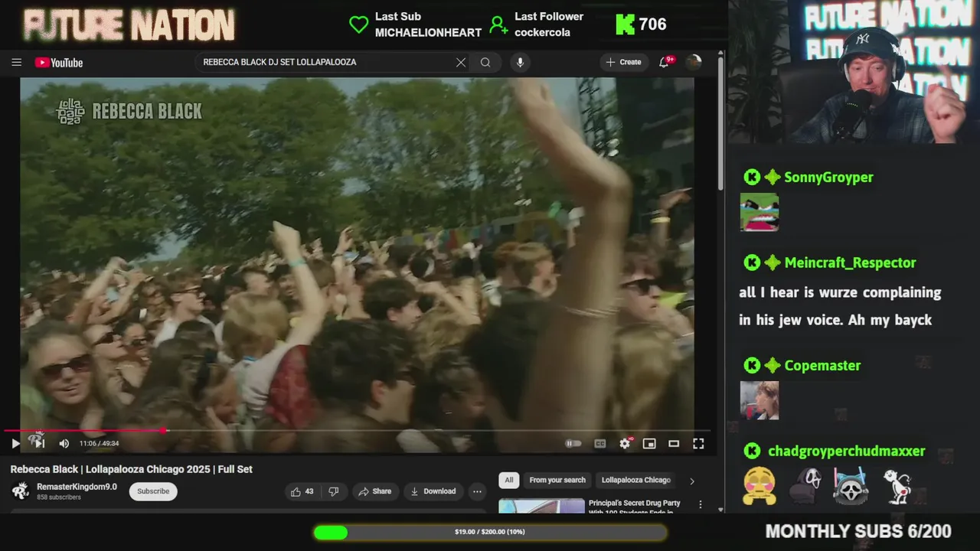Click Meincraft_Respector username in chat
This screenshot has height=551, width=980.
850,262
